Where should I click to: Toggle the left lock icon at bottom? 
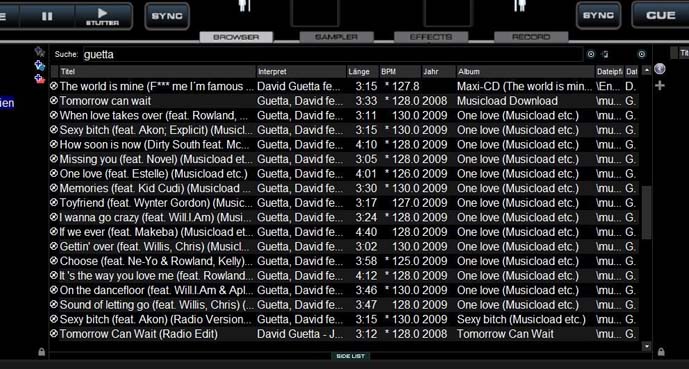click(x=41, y=352)
